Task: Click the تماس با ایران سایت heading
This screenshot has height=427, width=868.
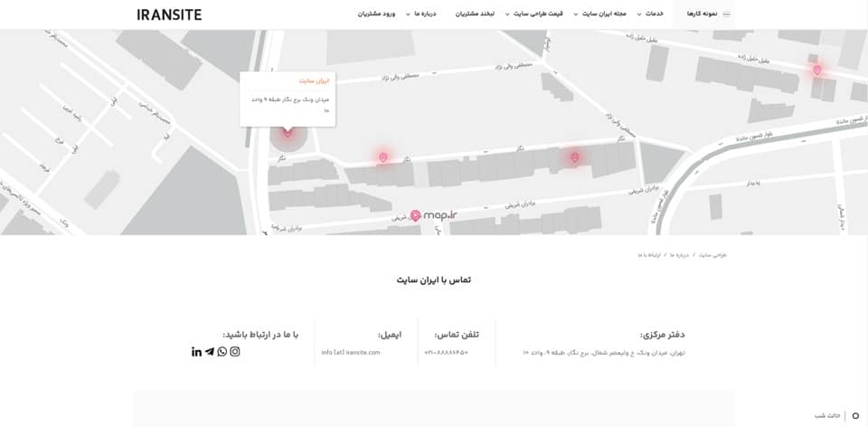Action: click(433, 280)
